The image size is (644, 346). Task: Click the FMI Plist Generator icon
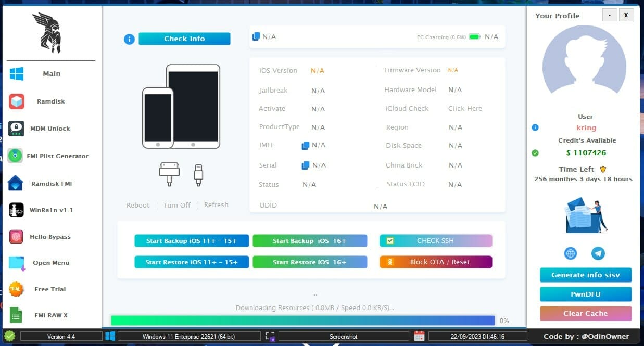16,156
